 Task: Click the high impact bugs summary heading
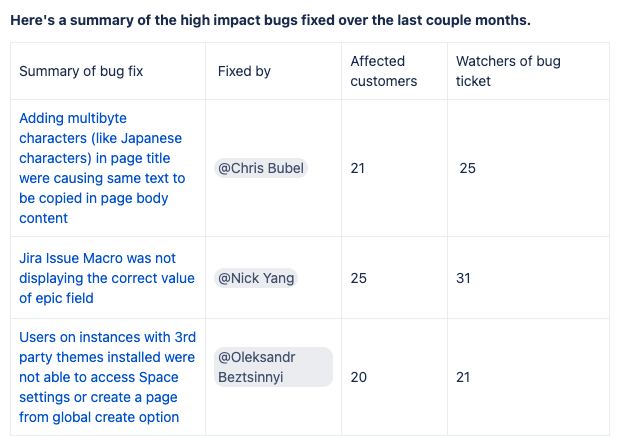point(270,20)
